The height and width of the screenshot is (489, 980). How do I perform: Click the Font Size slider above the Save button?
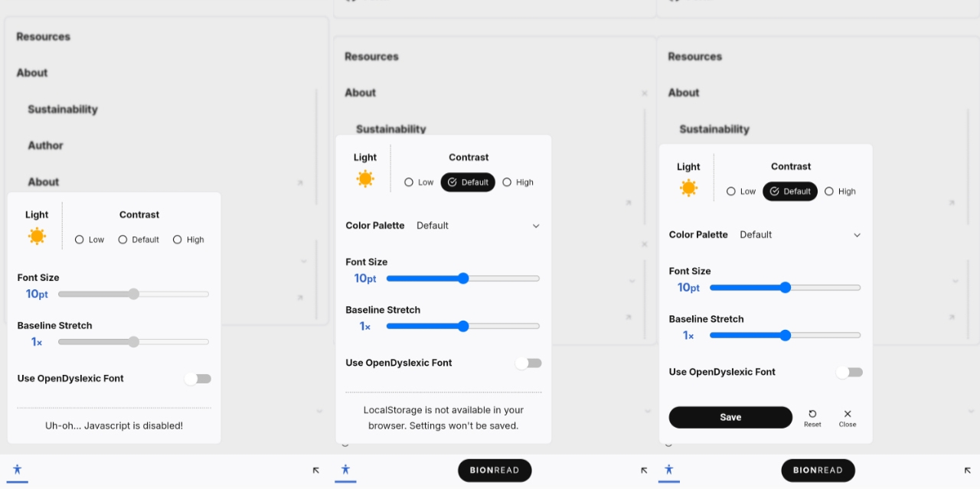785,288
